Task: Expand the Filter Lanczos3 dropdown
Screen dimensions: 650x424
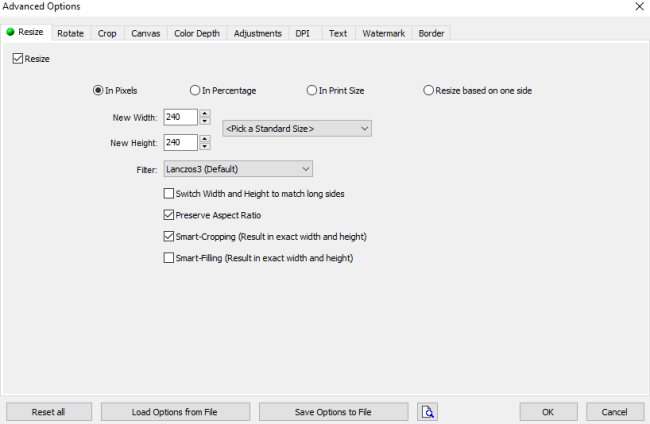Action: (238, 169)
